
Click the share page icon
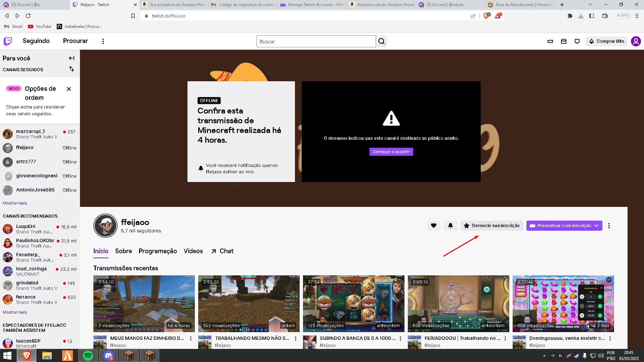pyautogui.click(x=473, y=16)
